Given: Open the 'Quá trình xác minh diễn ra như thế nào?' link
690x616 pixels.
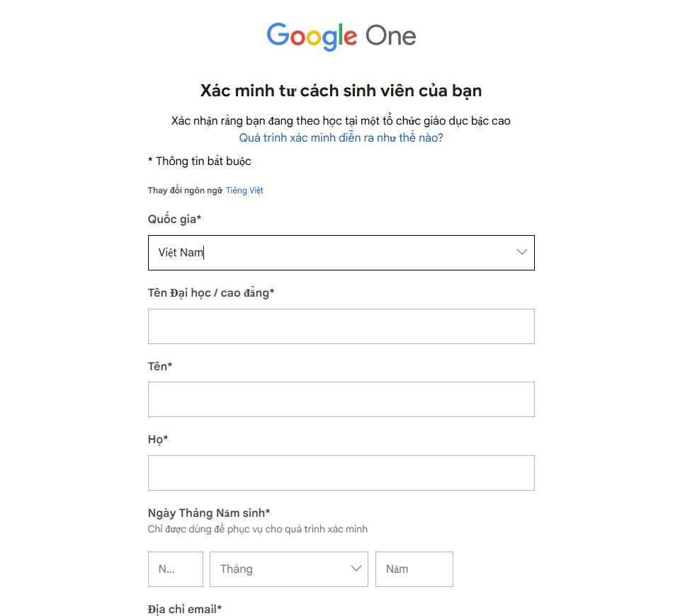Looking at the screenshot, I should 341,137.
